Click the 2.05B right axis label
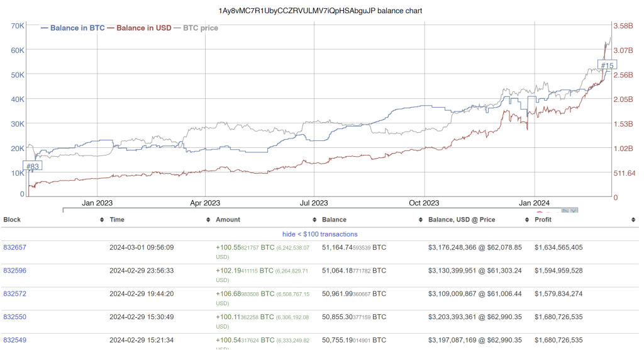Viewport: 644px width, 350px height. pos(623,99)
